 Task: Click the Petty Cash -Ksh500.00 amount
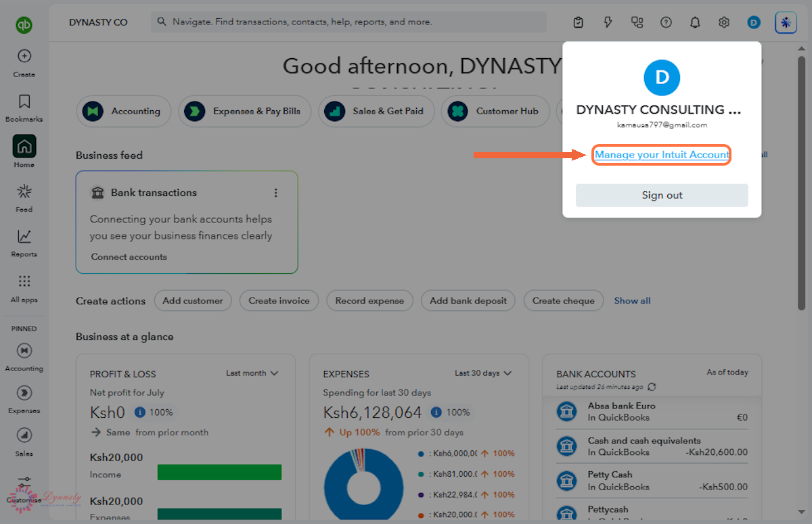[x=723, y=487]
